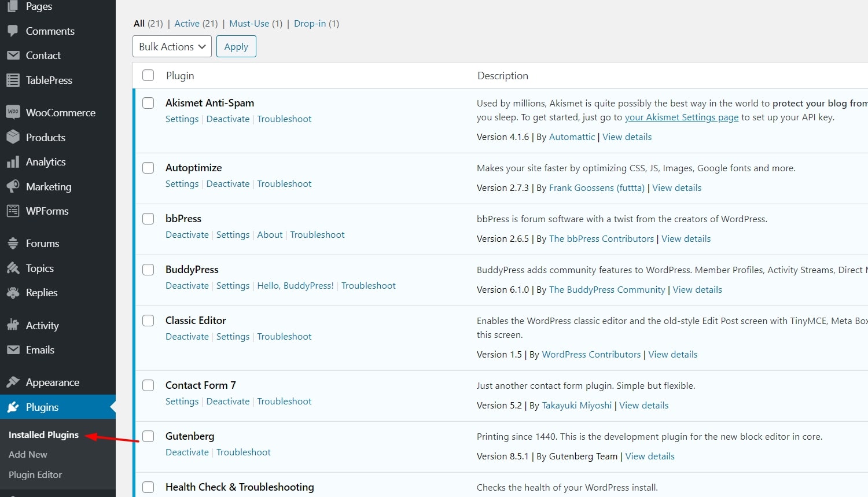Click the Topics icon in sidebar
868x497 pixels.
coord(13,268)
